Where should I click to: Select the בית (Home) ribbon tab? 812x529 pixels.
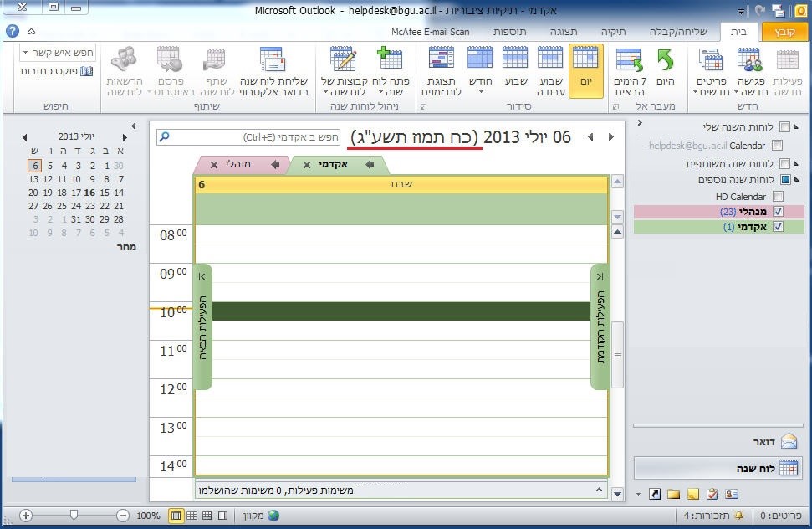(738, 32)
